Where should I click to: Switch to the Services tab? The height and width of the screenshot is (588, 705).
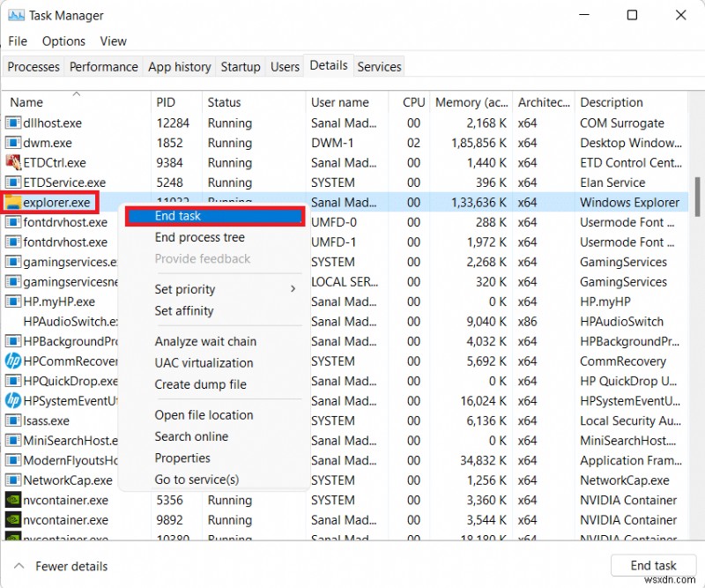pyautogui.click(x=379, y=66)
